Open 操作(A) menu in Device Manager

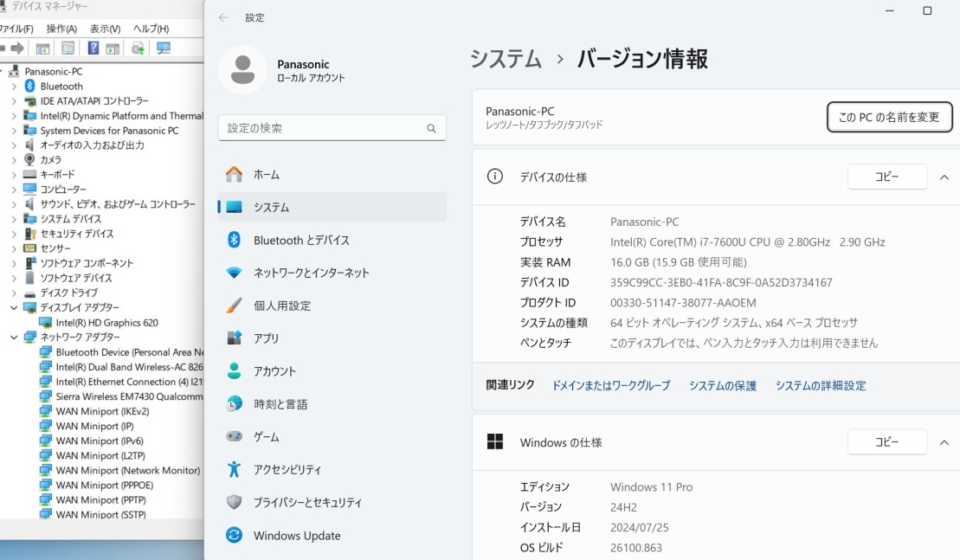point(61,29)
